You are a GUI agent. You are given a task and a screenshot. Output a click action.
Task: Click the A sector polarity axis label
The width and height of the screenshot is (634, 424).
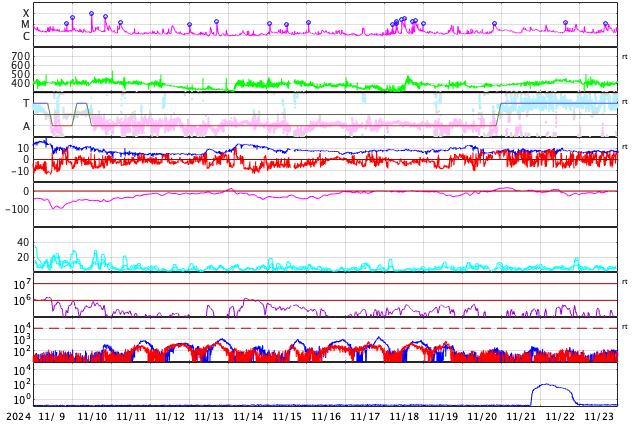(26, 127)
